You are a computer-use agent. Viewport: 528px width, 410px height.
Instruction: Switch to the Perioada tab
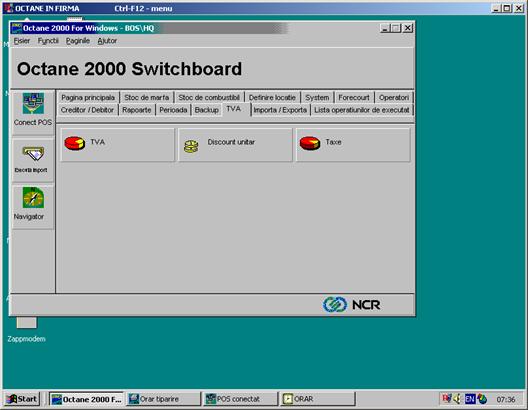click(x=173, y=110)
